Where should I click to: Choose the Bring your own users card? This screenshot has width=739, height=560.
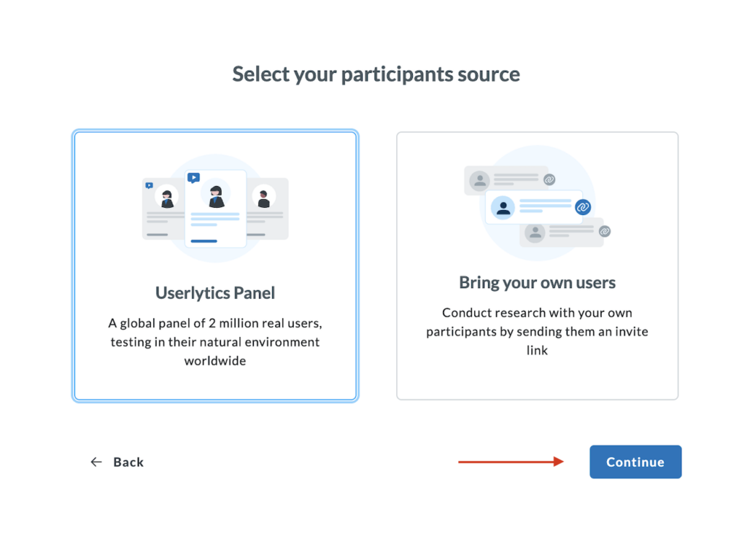pyautogui.click(x=537, y=266)
